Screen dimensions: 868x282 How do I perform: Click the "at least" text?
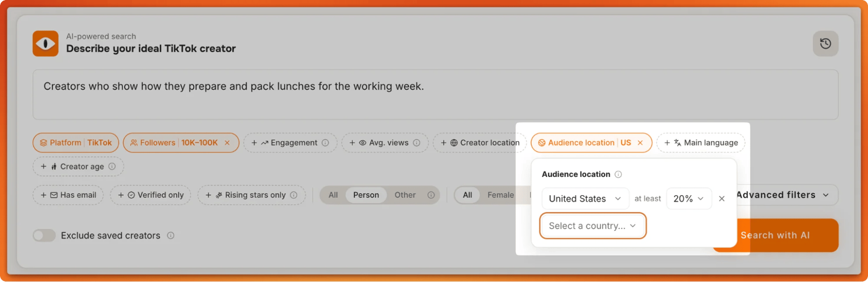click(x=647, y=199)
